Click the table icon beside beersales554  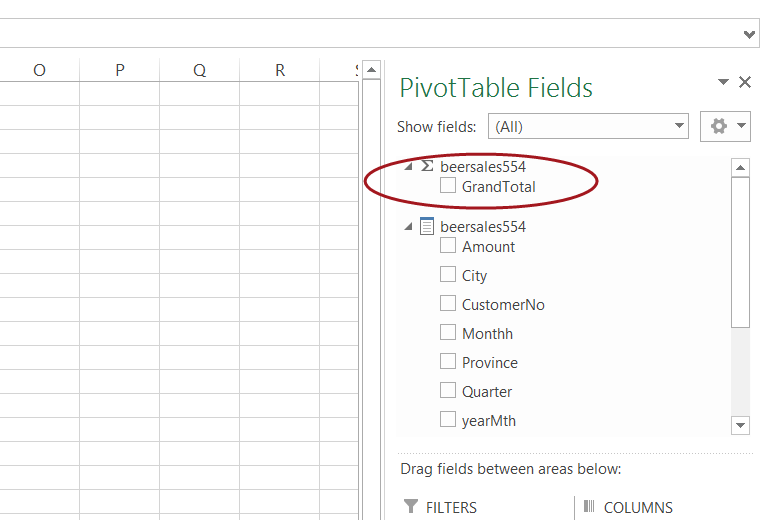427,227
